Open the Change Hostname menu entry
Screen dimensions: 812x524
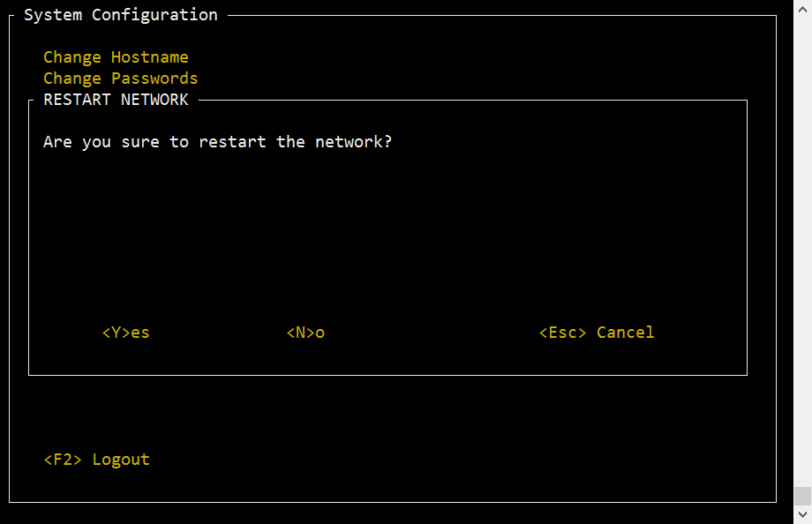(116, 57)
